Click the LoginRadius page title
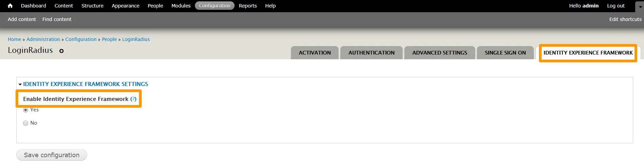This screenshot has height=168, width=644. tap(30, 50)
